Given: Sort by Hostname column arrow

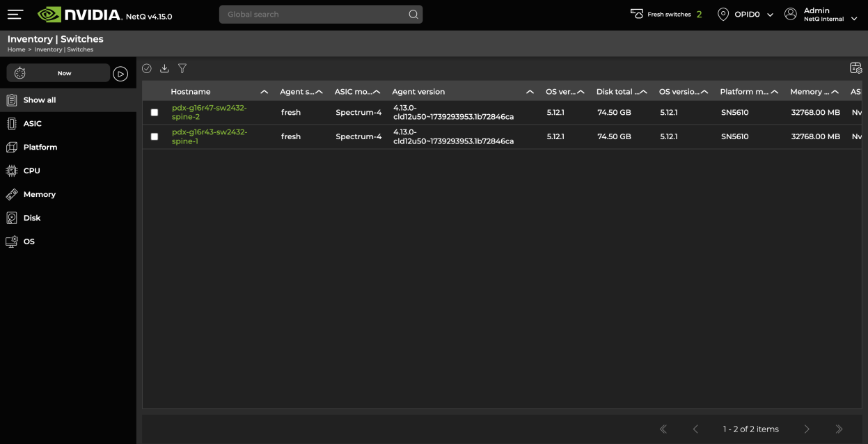Looking at the screenshot, I should pos(264,92).
